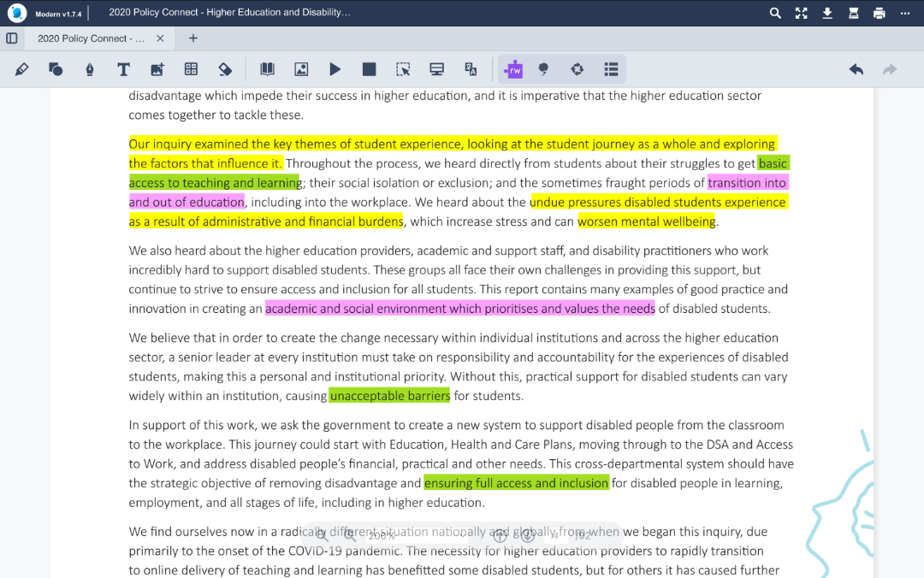
Task: Expand the annotations list panel
Action: [611, 69]
